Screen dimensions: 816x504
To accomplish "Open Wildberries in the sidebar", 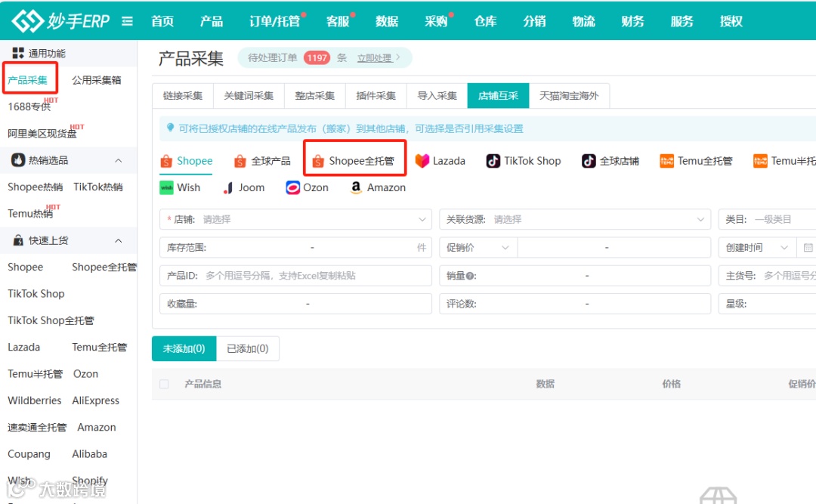I will 34,400.
